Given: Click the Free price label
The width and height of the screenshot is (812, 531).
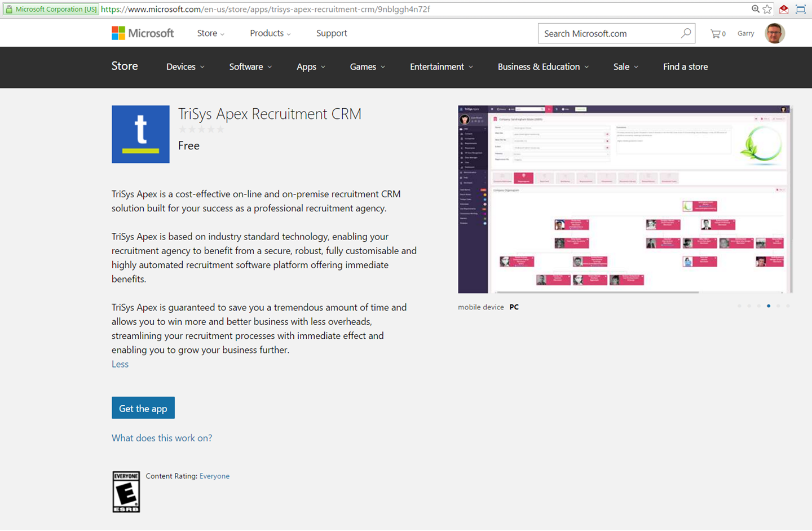Looking at the screenshot, I should click(189, 145).
